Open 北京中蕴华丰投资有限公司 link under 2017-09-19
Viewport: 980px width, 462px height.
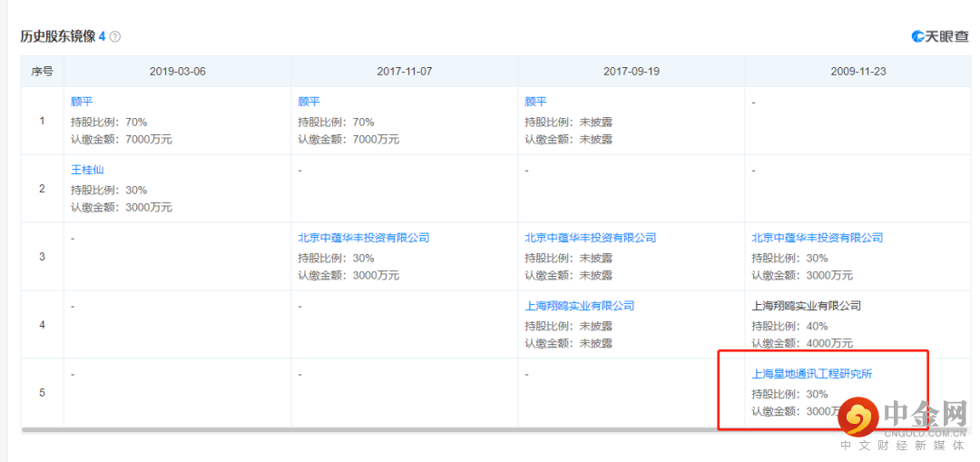coord(591,238)
